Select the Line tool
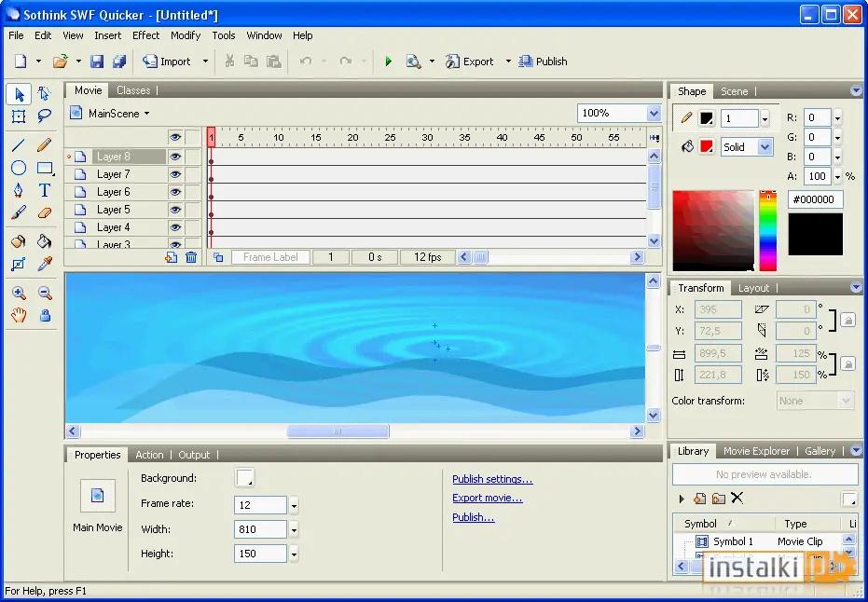The width and height of the screenshot is (868, 602). click(x=19, y=145)
